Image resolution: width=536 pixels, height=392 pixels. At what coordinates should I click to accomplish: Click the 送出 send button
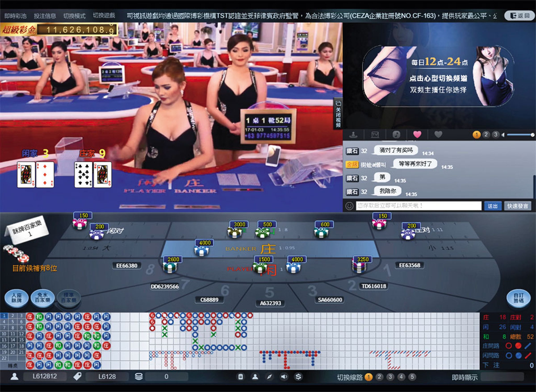pyautogui.click(x=493, y=206)
